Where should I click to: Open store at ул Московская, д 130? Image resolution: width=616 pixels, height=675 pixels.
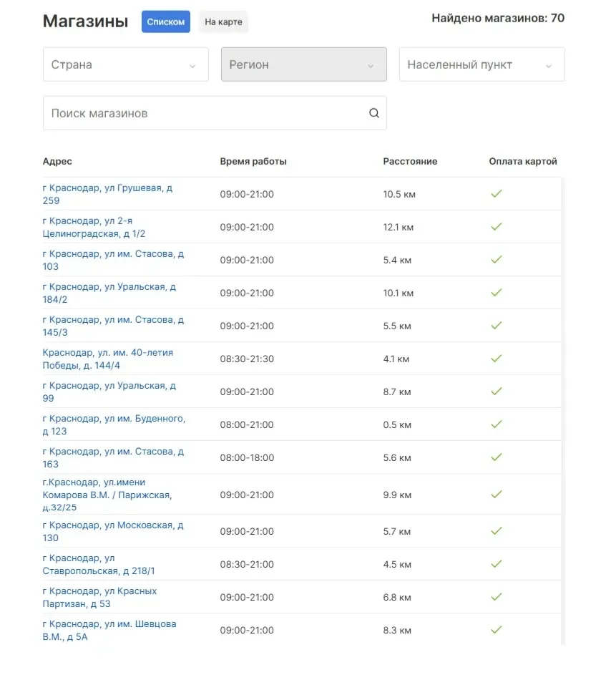pyautogui.click(x=113, y=532)
